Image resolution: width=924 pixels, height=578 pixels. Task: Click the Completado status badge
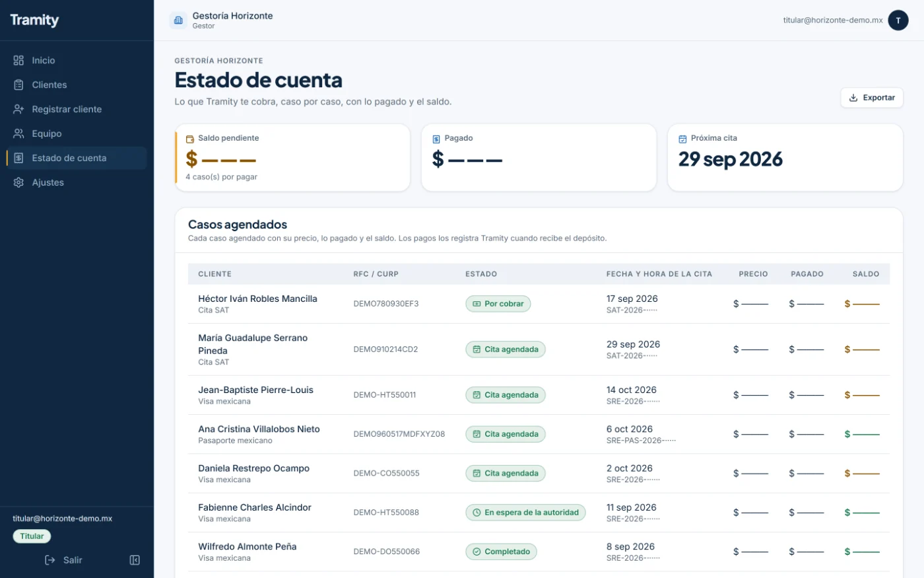pyautogui.click(x=501, y=552)
